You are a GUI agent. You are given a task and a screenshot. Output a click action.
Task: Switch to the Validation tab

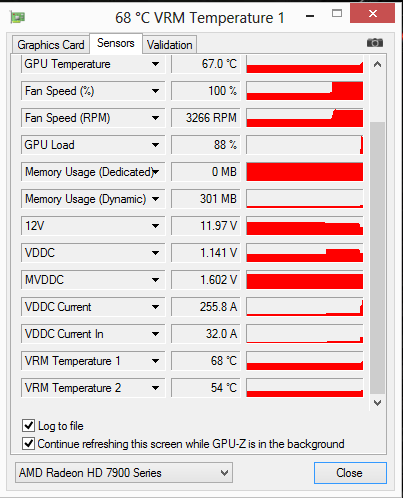(170, 45)
